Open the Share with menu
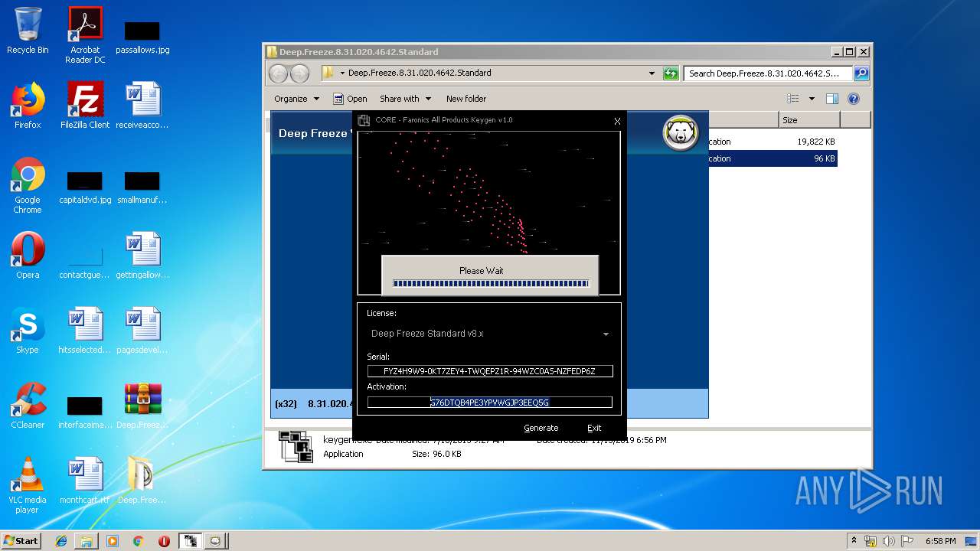The height and width of the screenshot is (551, 980). (405, 99)
